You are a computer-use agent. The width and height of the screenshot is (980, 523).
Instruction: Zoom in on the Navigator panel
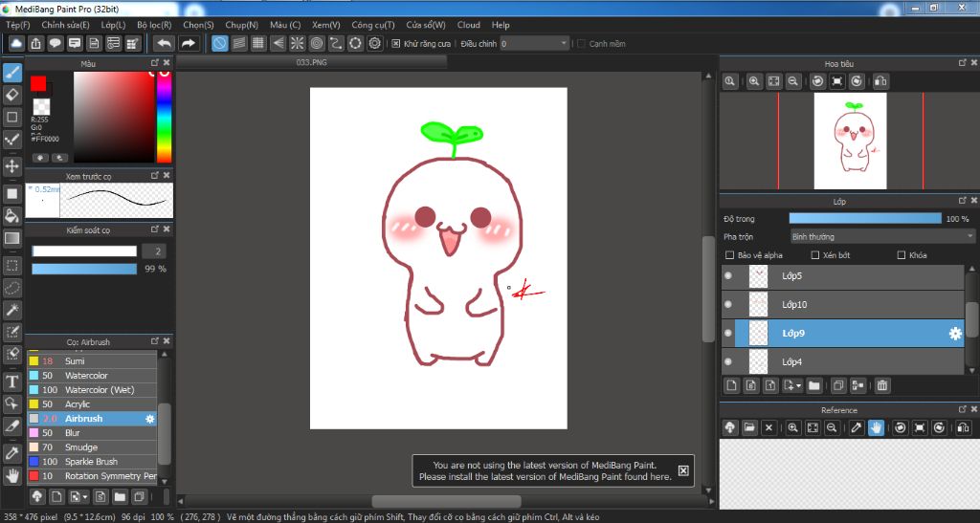(754, 81)
